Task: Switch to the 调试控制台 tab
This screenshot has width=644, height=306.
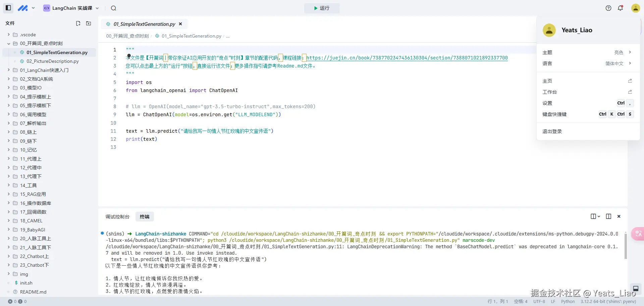Action: tap(117, 216)
